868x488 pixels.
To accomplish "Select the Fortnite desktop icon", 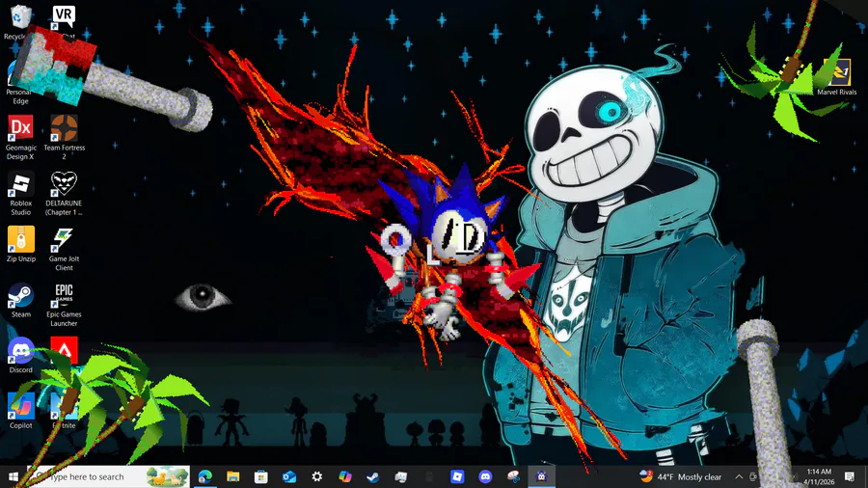I will tap(64, 411).
